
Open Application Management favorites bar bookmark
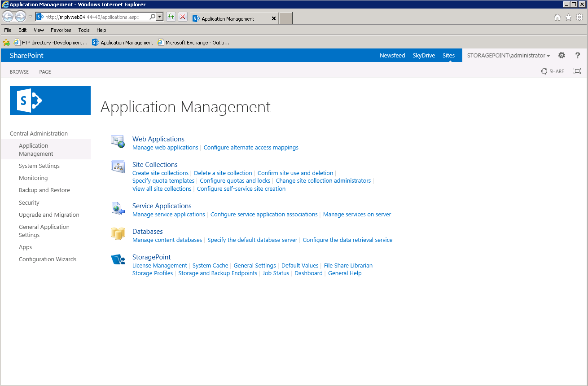click(123, 43)
